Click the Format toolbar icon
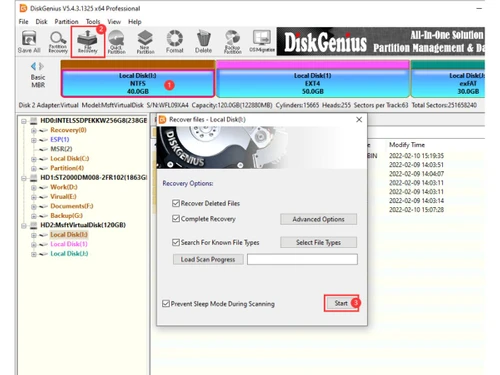The width and height of the screenshot is (500, 375). coord(175,42)
